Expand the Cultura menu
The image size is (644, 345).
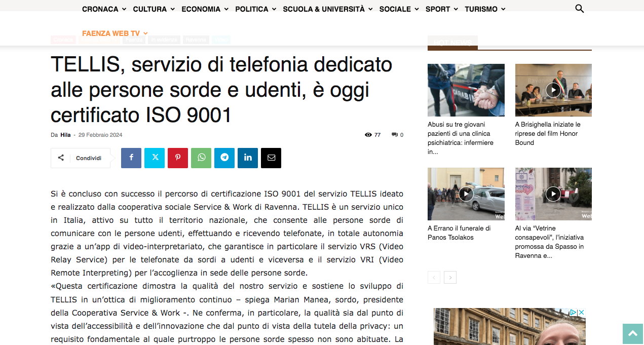coord(154,9)
